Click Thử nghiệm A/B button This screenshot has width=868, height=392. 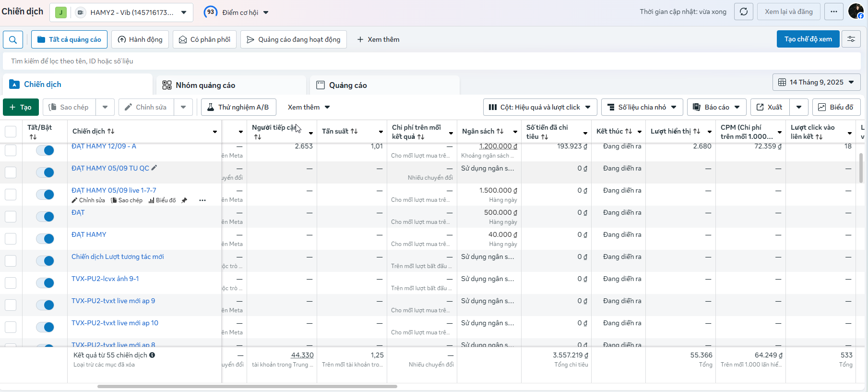[238, 107]
